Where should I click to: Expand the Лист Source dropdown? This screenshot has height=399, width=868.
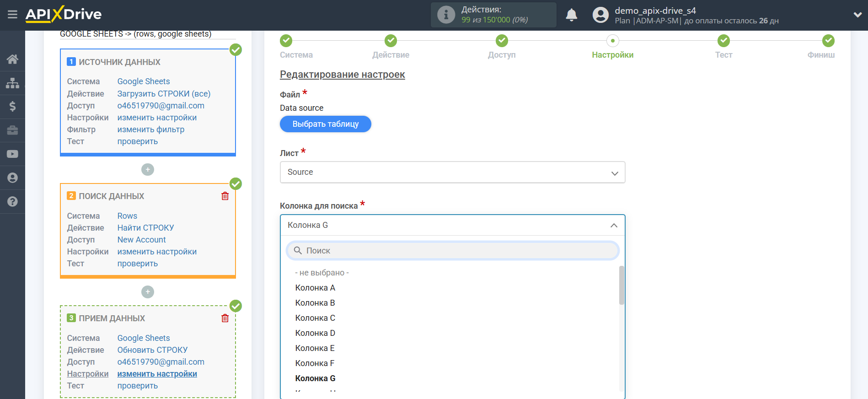pos(452,173)
